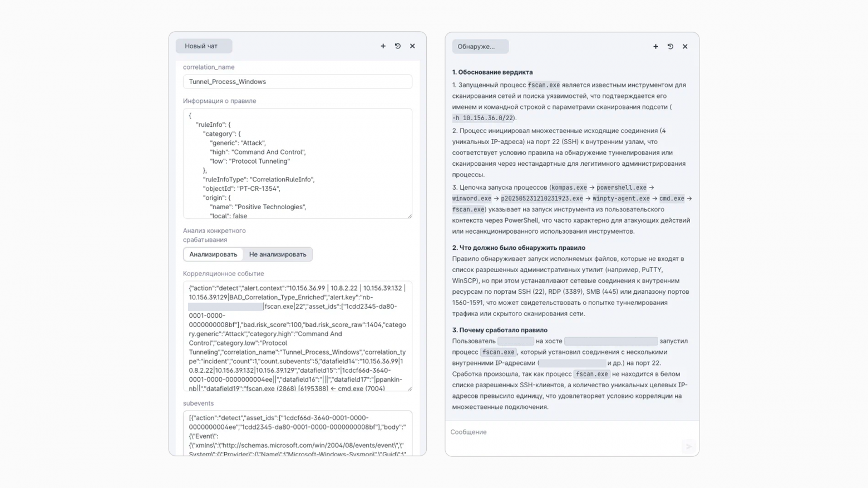Open chat history in the left panel

398,46
